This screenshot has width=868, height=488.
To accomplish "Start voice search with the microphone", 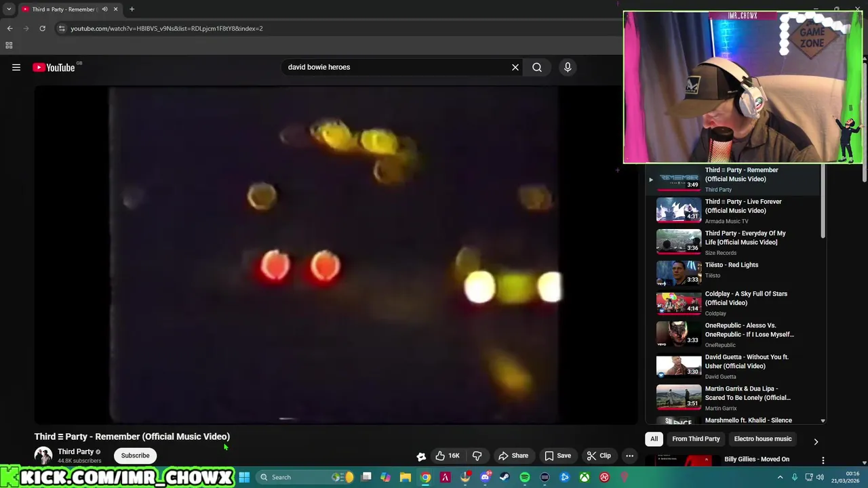I will (x=568, y=67).
